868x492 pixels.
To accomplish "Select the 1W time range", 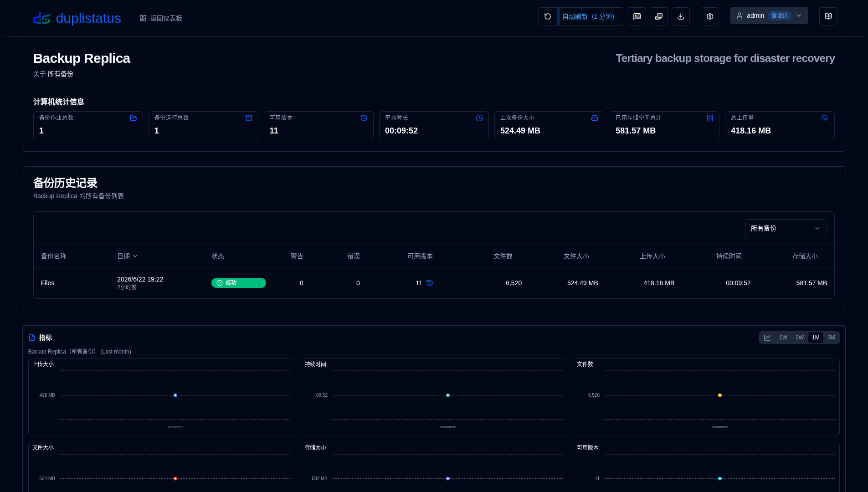I will pos(783,338).
